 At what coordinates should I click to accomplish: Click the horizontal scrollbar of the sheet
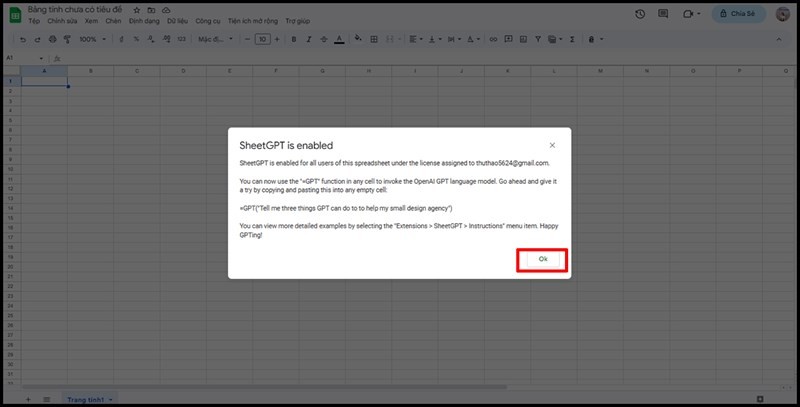pyautogui.click(x=264, y=387)
